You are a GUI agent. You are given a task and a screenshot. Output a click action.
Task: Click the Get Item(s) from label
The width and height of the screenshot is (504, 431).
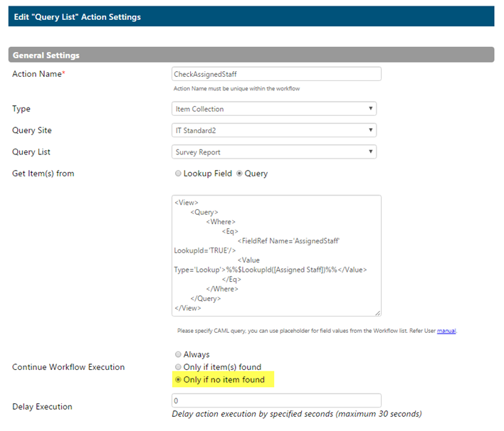click(43, 174)
